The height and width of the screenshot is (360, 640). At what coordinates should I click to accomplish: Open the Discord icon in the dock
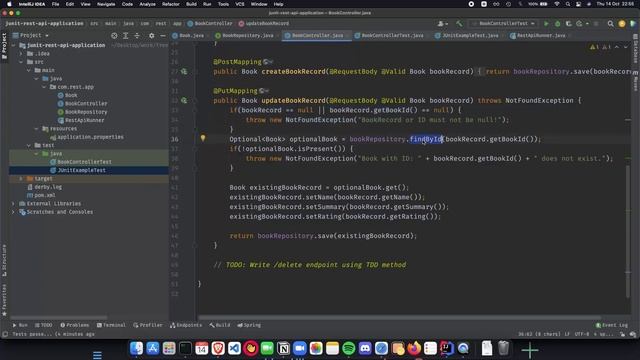tap(365, 348)
